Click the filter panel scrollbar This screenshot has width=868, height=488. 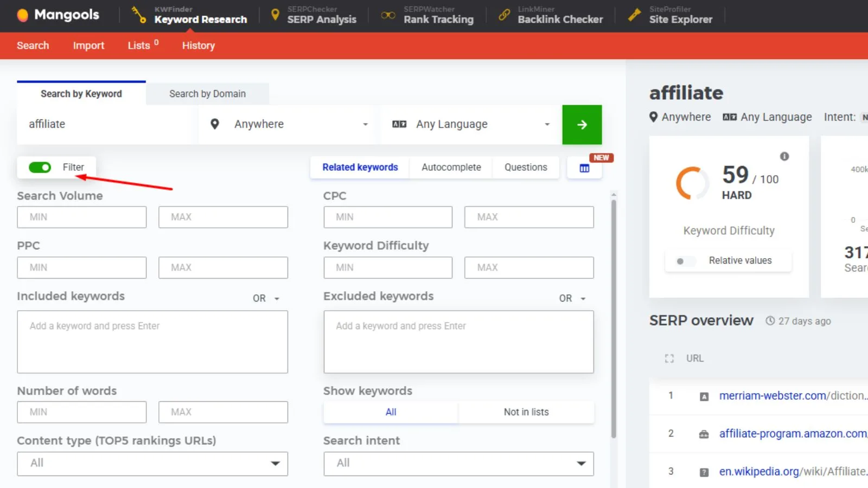coord(614,319)
